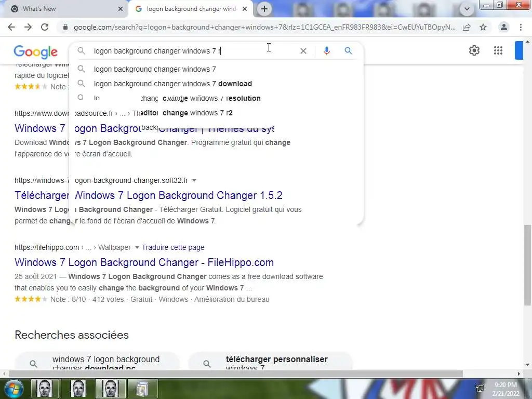
Task: Open the Chrome three-dot menu
Action: [521, 27]
